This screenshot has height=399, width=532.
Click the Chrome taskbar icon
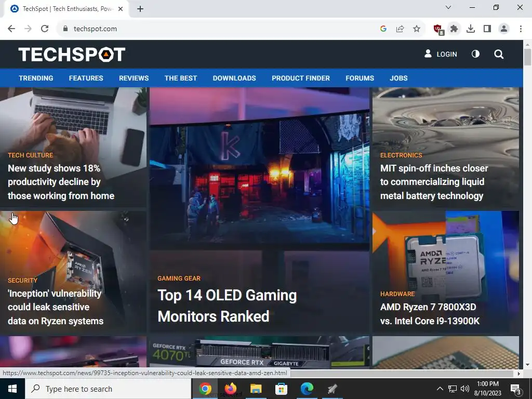coord(205,389)
